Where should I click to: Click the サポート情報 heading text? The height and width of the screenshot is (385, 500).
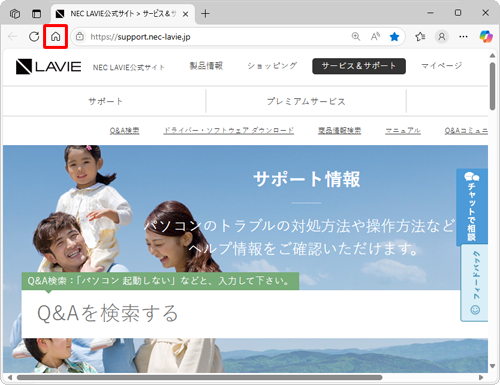[307, 179]
